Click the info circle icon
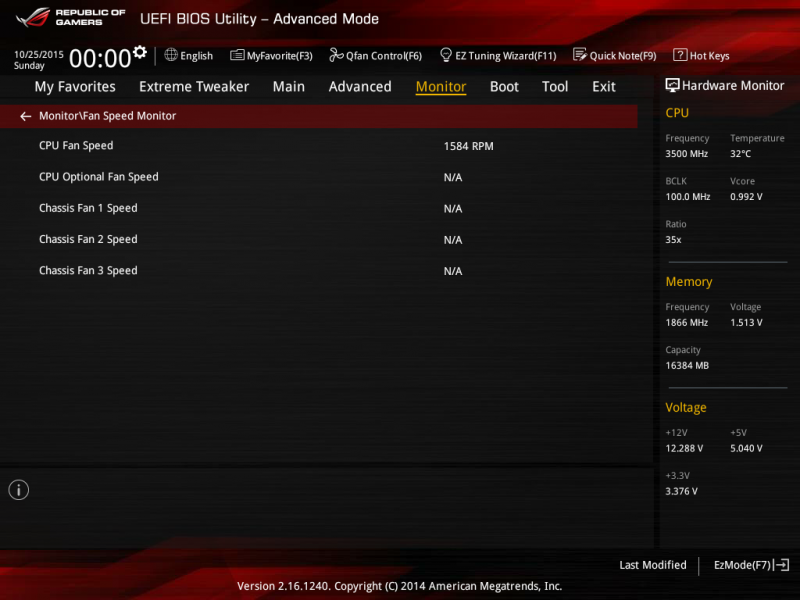800x600 pixels. (19, 490)
